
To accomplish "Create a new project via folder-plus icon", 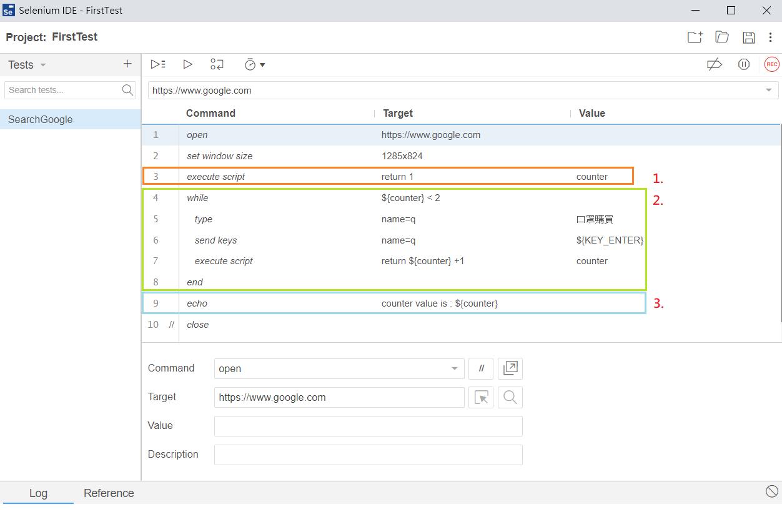I will click(x=695, y=37).
